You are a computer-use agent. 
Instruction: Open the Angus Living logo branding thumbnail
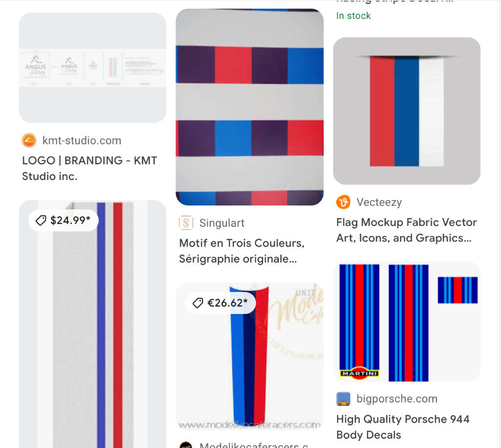(x=92, y=67)
